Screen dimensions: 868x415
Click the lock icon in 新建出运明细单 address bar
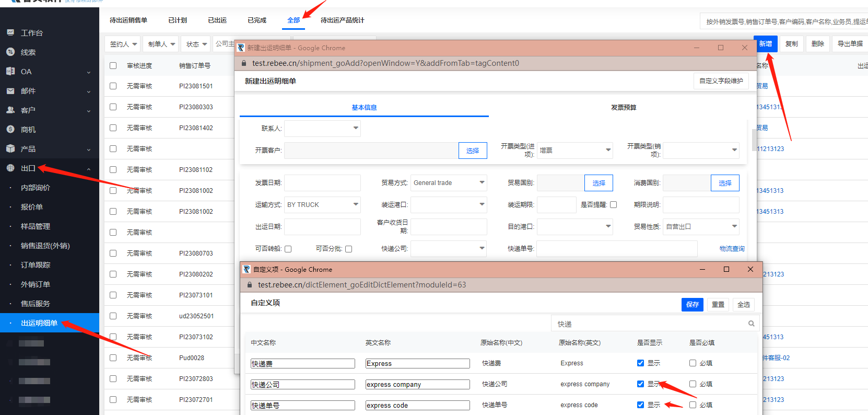pyautogui.click(x=243, y=63)
